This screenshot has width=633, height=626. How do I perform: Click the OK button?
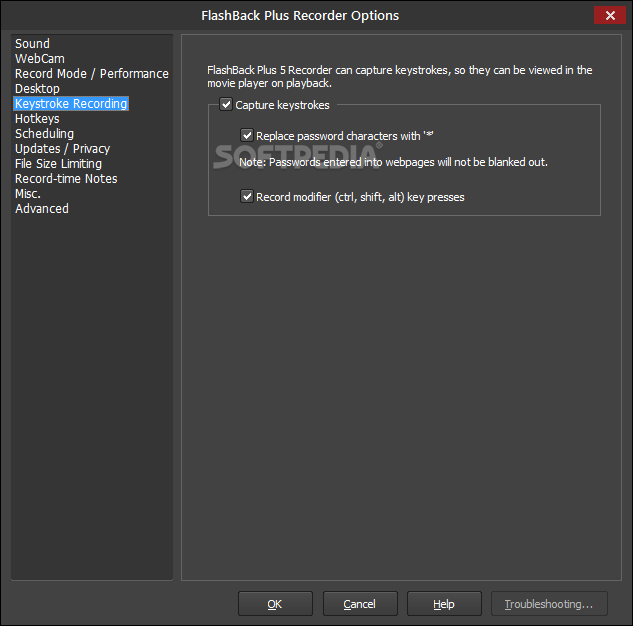point(275,604)
